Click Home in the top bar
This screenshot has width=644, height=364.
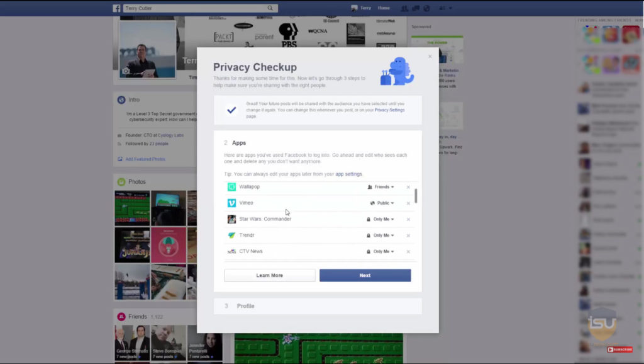coord(384,8)
